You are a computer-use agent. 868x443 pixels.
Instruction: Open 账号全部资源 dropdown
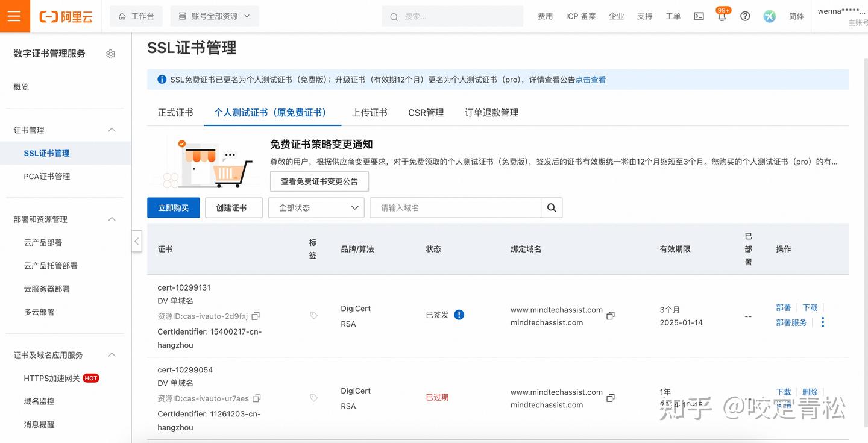[215, 16]
